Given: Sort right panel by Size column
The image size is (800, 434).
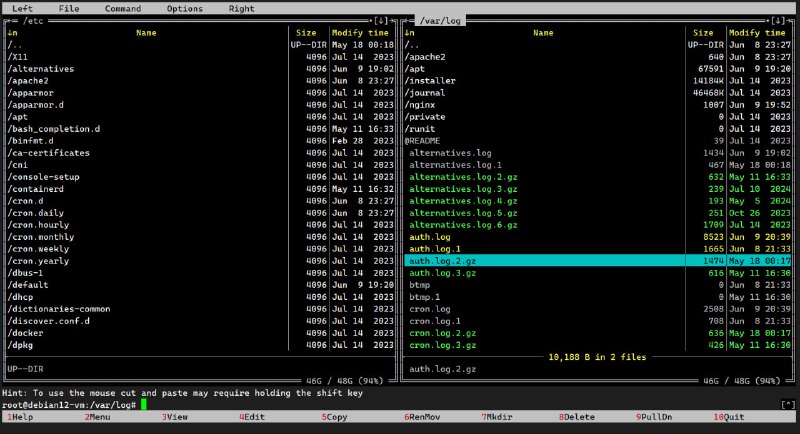Looking at the screenshot, I should [703, 33].
